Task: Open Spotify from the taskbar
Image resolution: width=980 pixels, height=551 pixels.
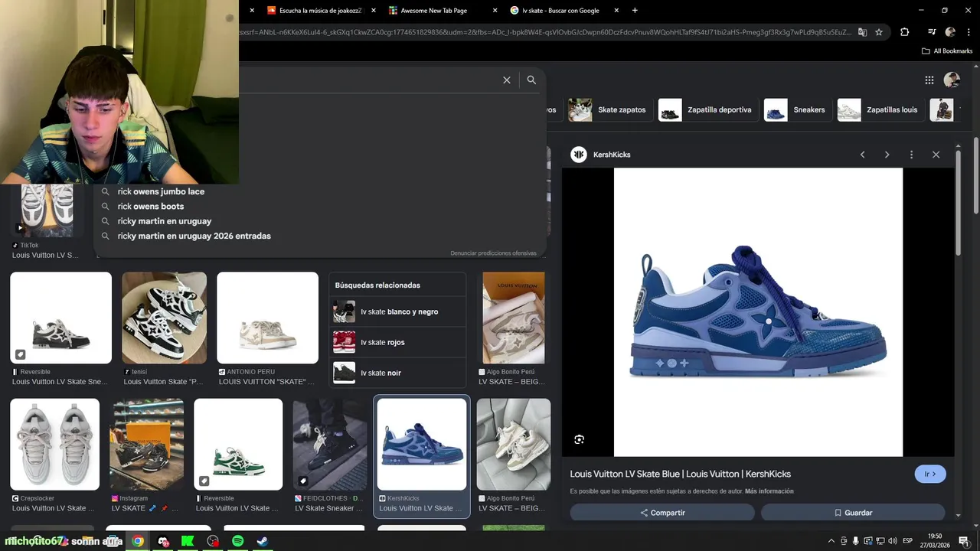Action: (237, 541)
